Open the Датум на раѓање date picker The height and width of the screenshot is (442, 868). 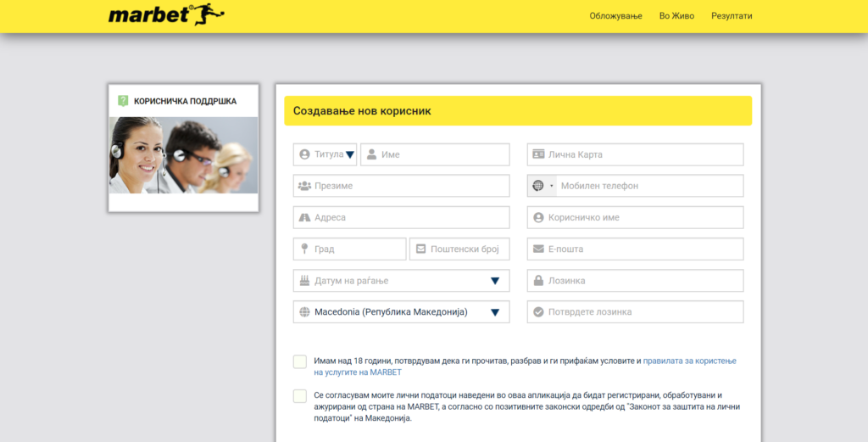point(401,281)
